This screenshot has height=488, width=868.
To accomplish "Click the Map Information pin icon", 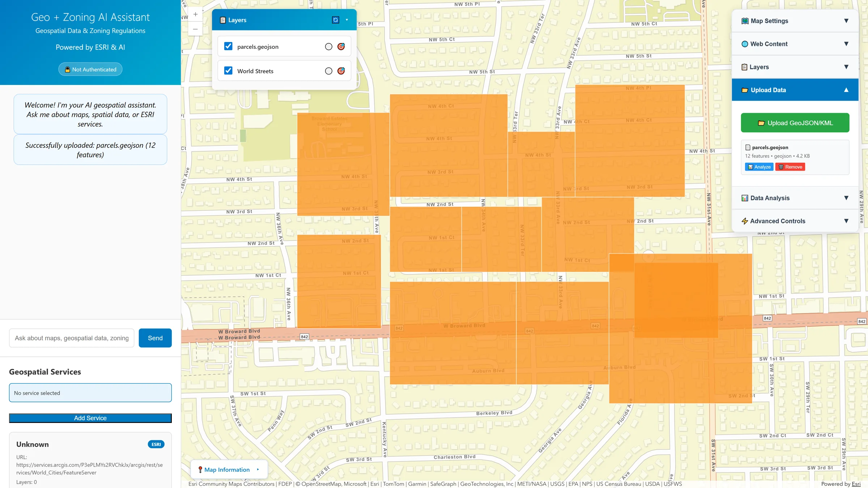I will pos(200,470).
